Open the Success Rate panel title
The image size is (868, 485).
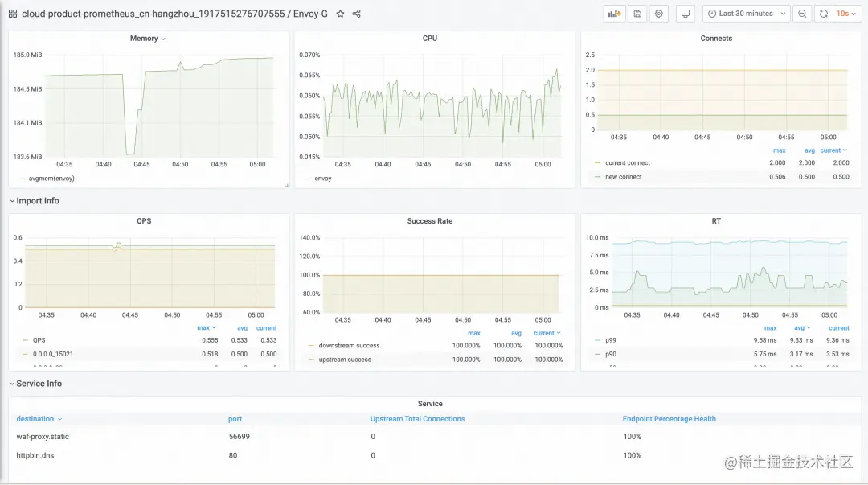click(429, 220)
